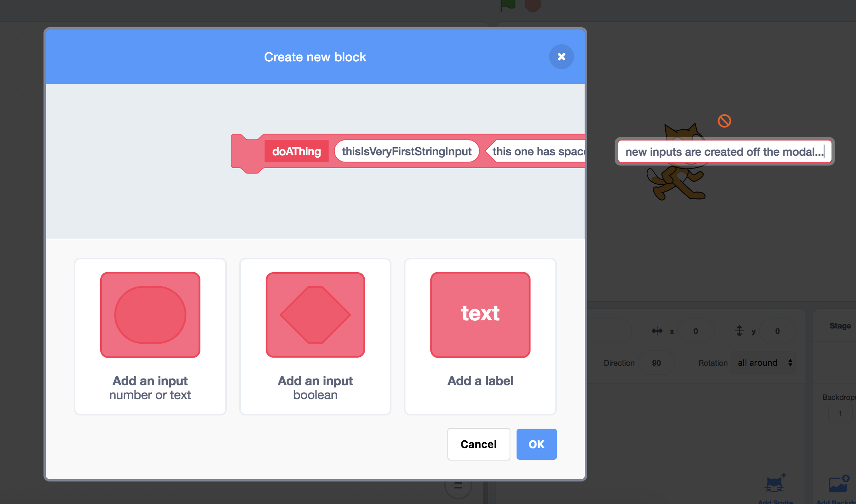This screenshot has height=504, width=856.
Task: Click the red stop sign icon
Action: click(x=533, y=5)
